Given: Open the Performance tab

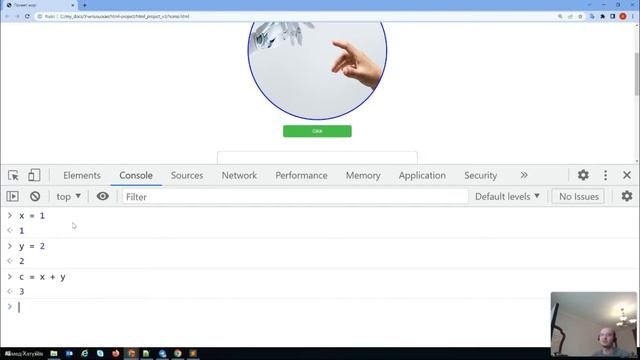Looking at the screenshot, I should [x=301, y=175].
